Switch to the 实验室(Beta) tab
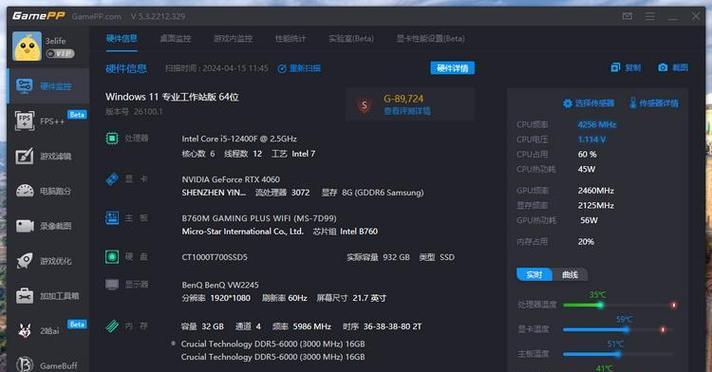 pos(351,39)
